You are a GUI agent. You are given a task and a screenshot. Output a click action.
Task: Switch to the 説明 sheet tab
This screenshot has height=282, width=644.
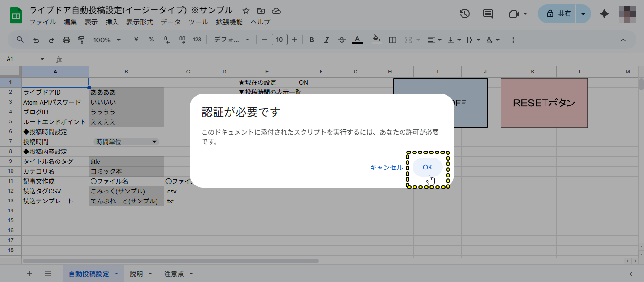[136, 274]
